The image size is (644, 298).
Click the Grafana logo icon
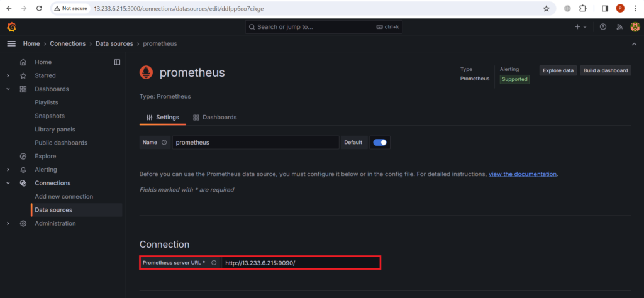pyautogui.click(x=11, y=27)
